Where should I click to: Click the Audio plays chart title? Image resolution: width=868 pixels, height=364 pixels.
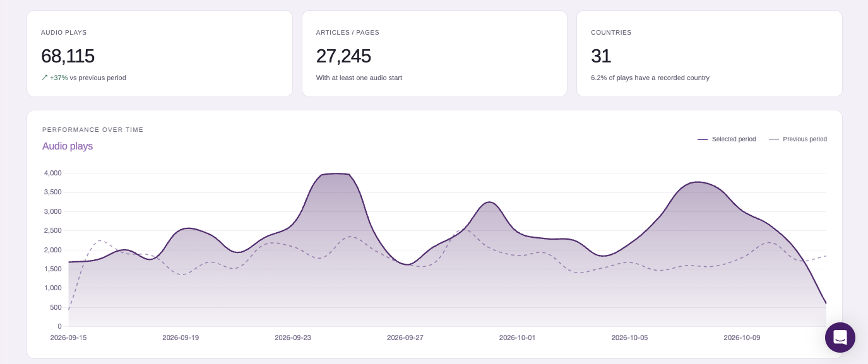68,146
